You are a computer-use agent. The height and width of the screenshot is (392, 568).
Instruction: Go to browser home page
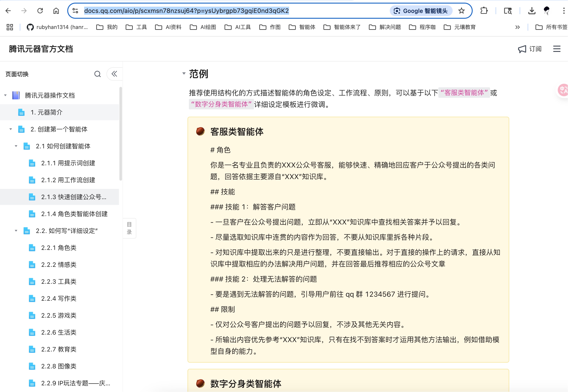tap(55, 10)
